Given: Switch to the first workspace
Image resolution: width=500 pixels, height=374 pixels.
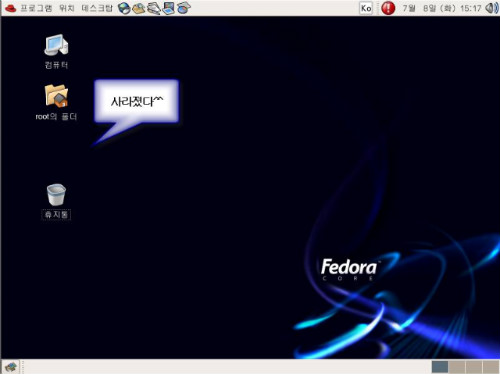Looking at the screenshot, I should [x=440, y=367].
